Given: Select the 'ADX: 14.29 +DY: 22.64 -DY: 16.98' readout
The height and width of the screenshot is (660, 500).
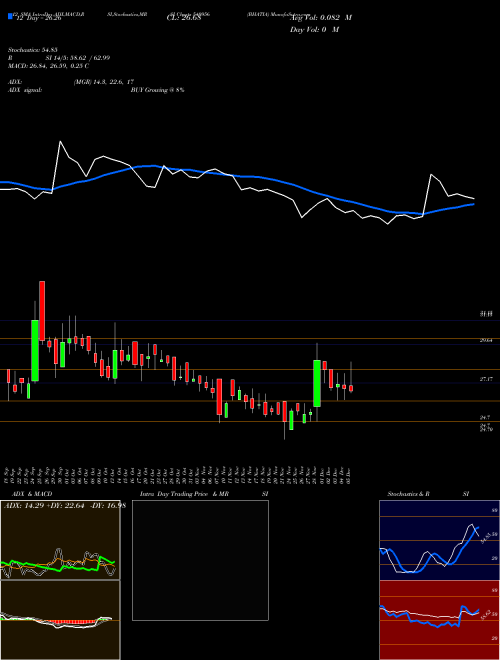Looking at the screenshot, I should pos(65,505).
